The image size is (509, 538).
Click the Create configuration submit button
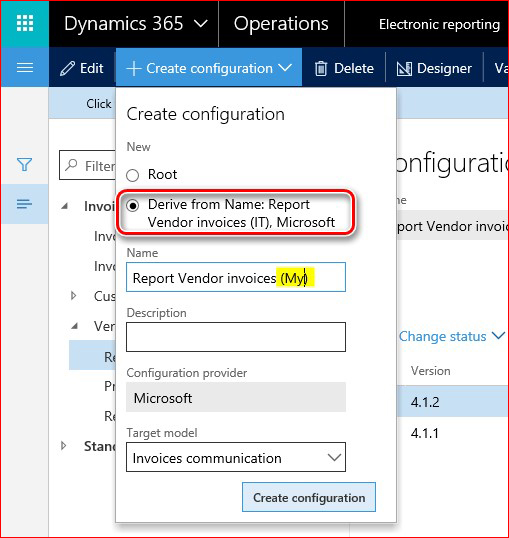pyautogui.click(x=309, y=497)
